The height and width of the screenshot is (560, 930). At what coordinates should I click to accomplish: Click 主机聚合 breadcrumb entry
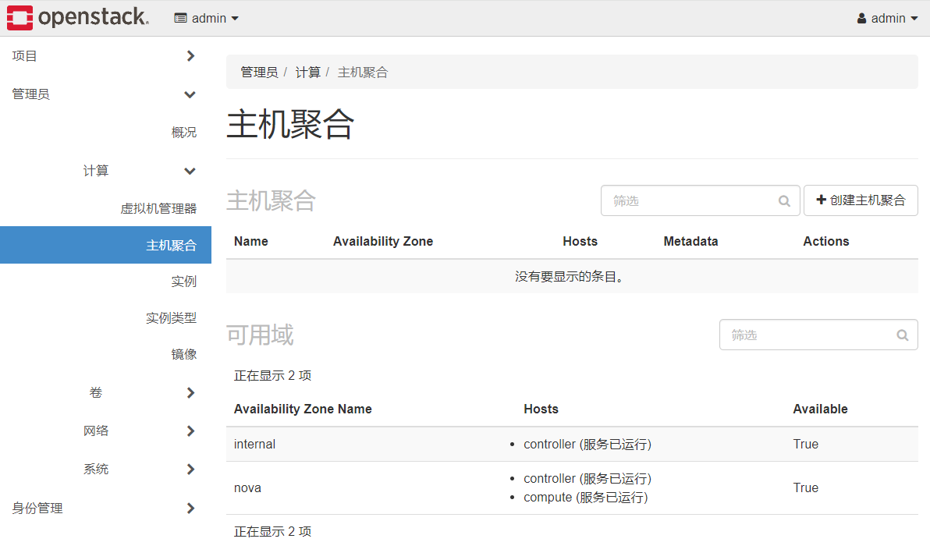pyautogui.click(x=363, y=73)
